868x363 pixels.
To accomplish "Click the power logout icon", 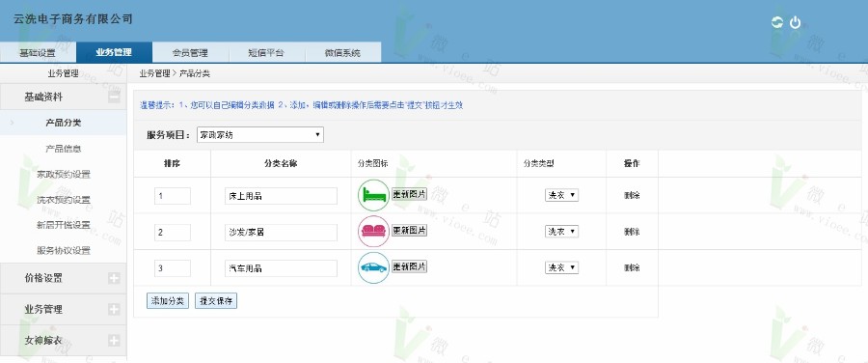I will coord(795,23).
